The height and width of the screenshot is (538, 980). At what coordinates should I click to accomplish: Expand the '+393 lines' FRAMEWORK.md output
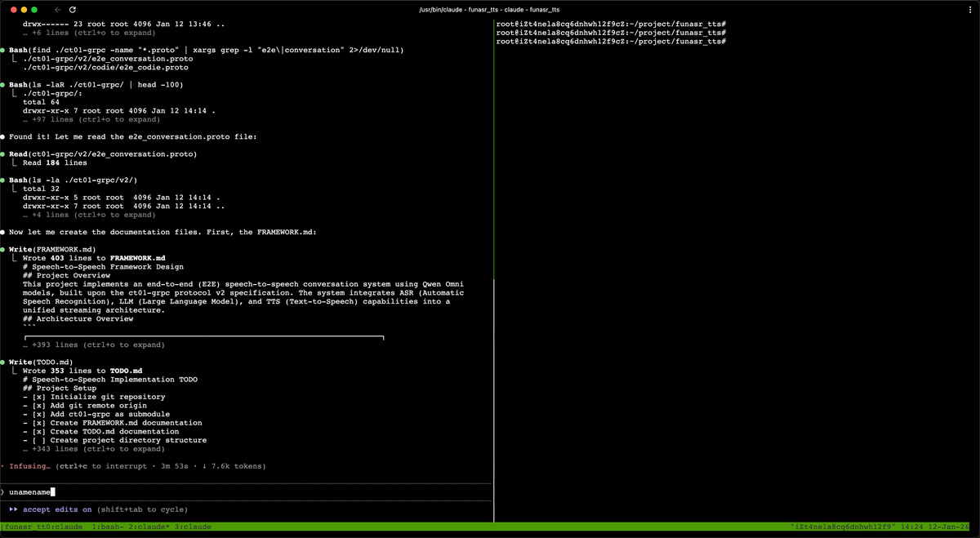click(94, 345)
